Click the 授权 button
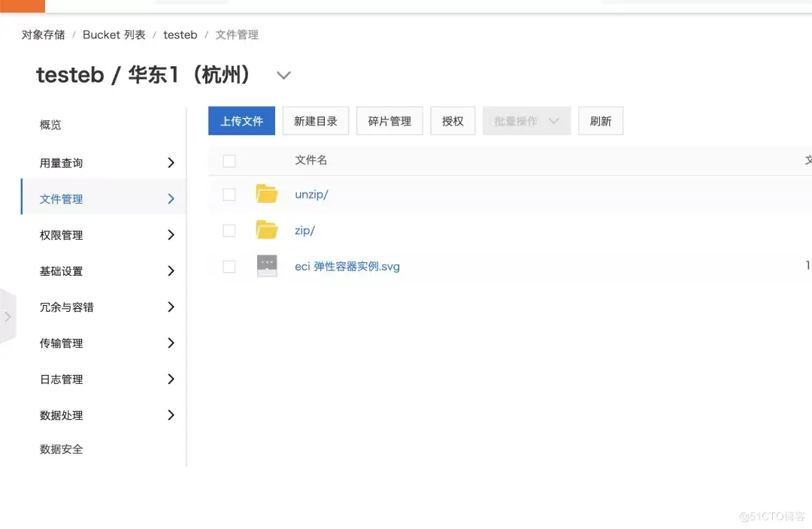Viewport: 812px width, 529px height. click(x=453, y=121)
